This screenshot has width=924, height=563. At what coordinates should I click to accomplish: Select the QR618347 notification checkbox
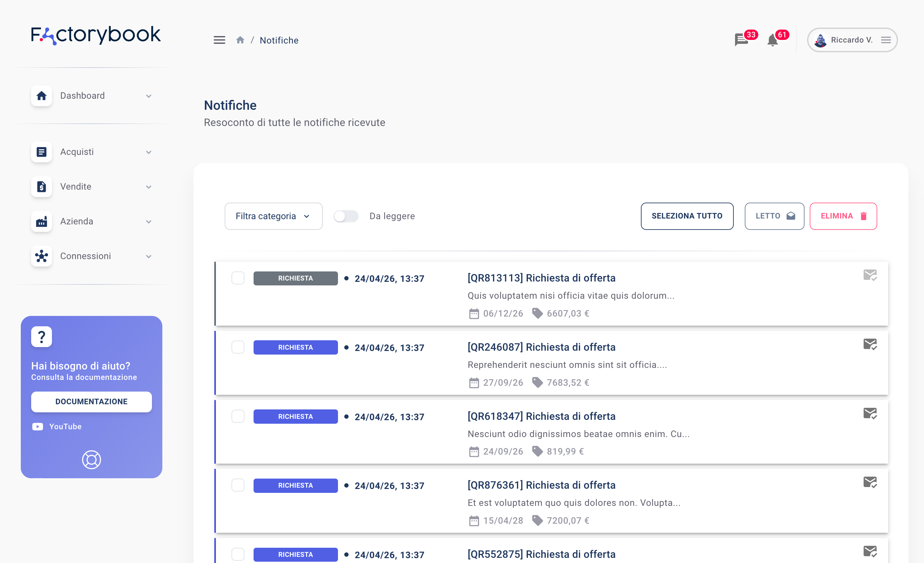point(238,416)
